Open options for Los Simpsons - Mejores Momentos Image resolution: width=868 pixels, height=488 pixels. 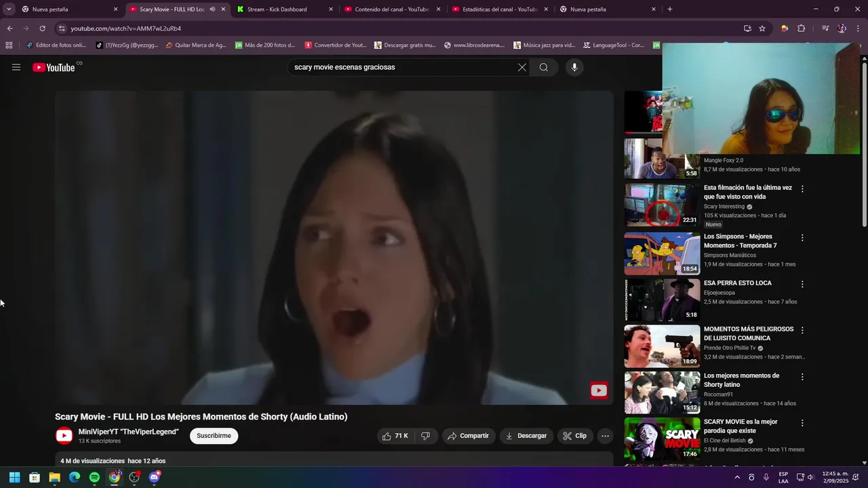(x=802, y=238)
